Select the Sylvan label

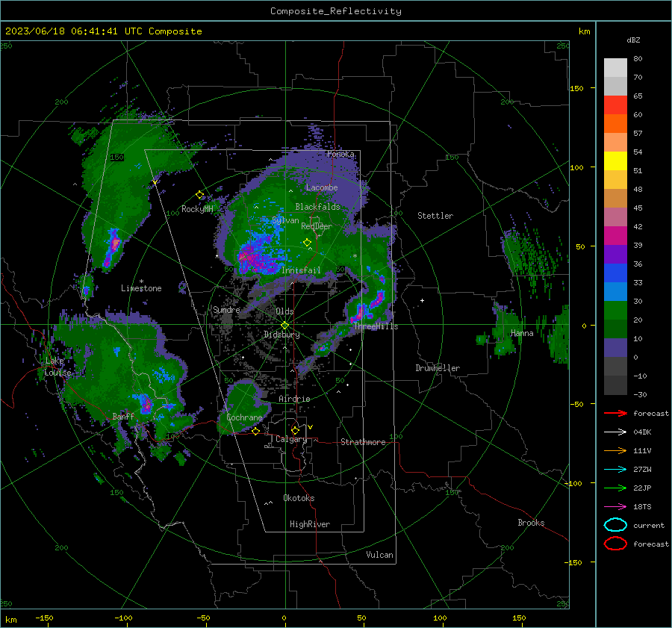pyautogui.click(x=285, y=220)
